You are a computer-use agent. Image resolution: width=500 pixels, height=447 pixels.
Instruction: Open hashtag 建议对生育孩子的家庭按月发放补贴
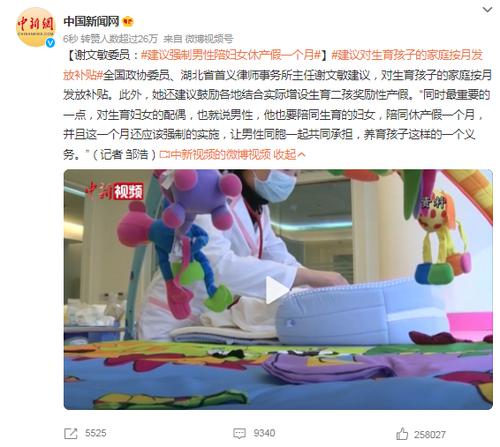273,65
